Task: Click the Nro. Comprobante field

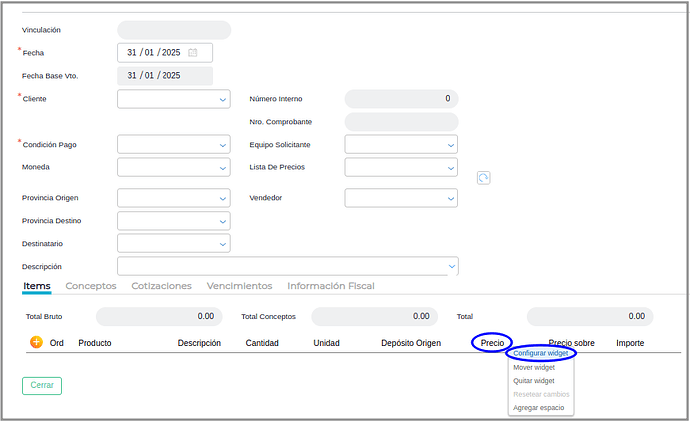Action: coord(401,122)
